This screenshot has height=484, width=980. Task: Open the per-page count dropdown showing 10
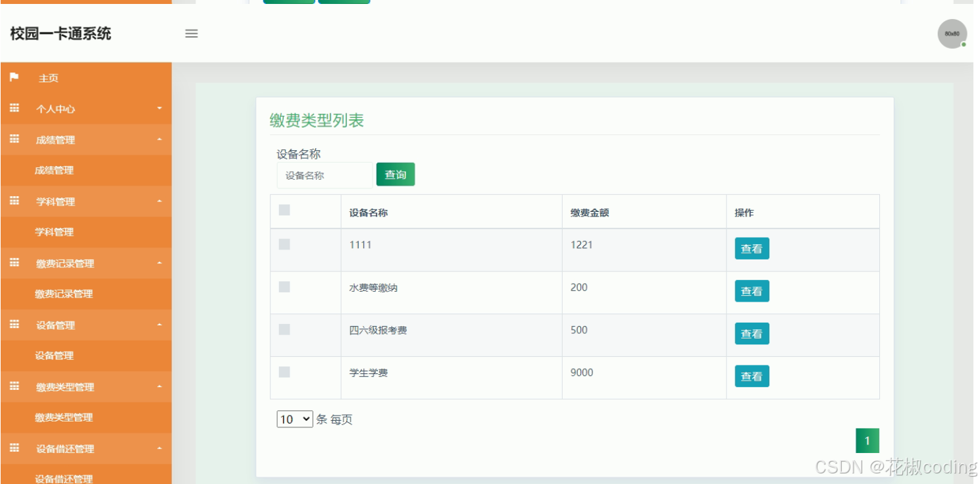[294, 419]
